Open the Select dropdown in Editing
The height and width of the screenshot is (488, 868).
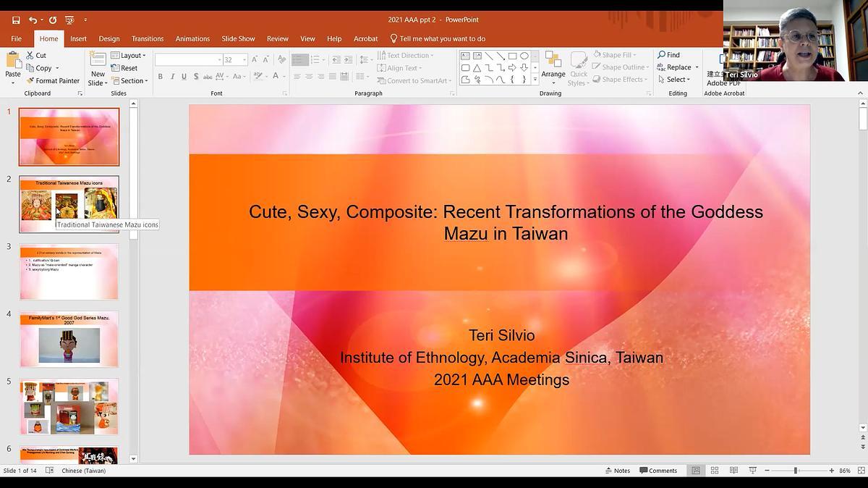(674, 80)
